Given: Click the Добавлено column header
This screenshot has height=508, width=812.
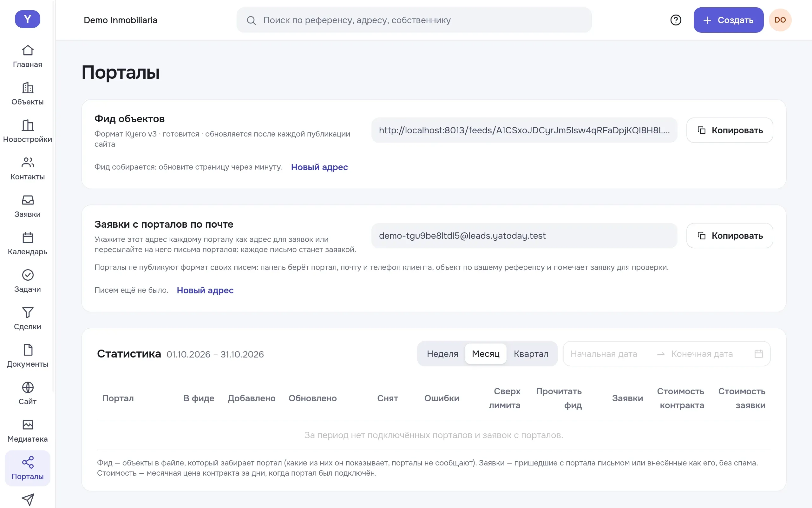Looking at the screenshot, I should [x=252, y=398].
